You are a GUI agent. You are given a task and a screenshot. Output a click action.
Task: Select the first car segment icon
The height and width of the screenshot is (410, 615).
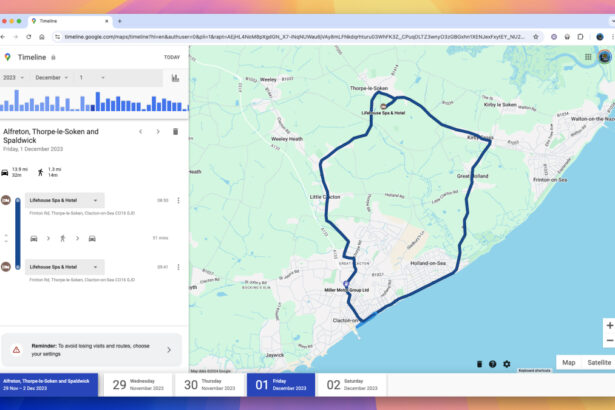34,239
